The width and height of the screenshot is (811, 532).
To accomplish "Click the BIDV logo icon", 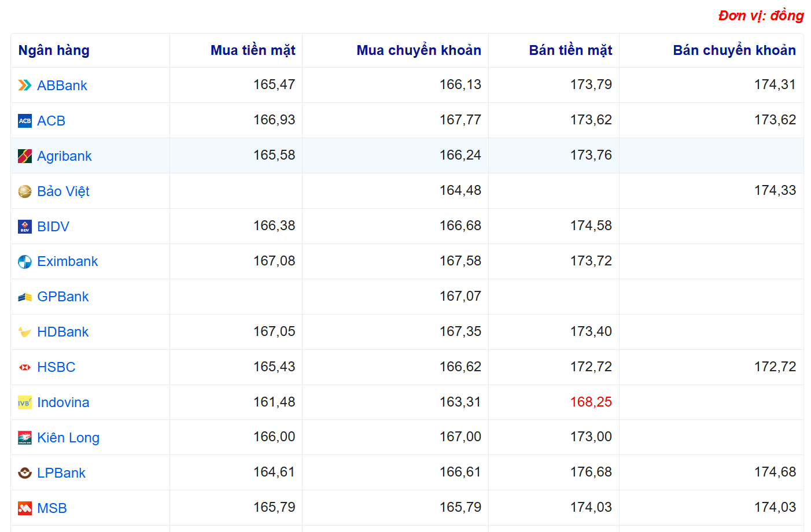I will click(25, 227).
